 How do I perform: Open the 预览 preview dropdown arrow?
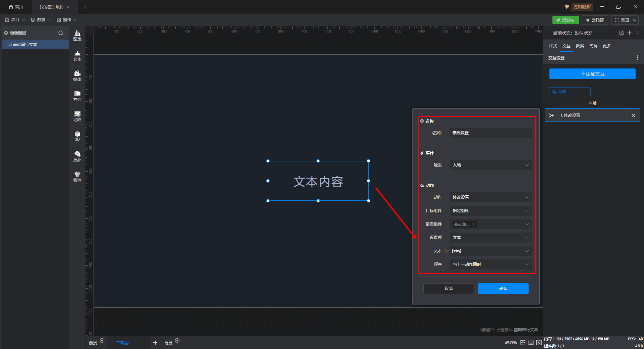[635, 20]
